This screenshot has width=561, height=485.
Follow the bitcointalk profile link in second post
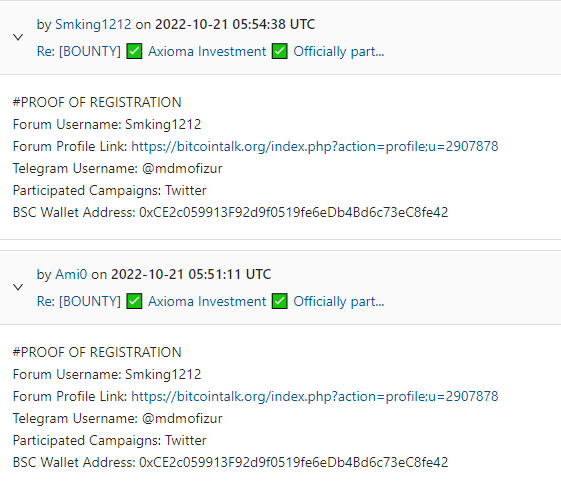pyautogui.click(x=315, y=396)
